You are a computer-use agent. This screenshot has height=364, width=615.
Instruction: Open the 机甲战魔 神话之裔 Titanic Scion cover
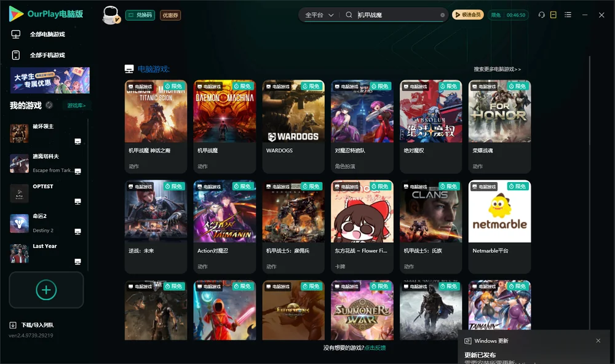[156, 111]
